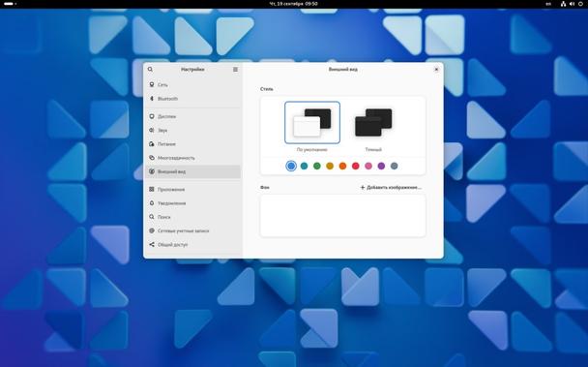Select the Питание power panel

(193, 144)
